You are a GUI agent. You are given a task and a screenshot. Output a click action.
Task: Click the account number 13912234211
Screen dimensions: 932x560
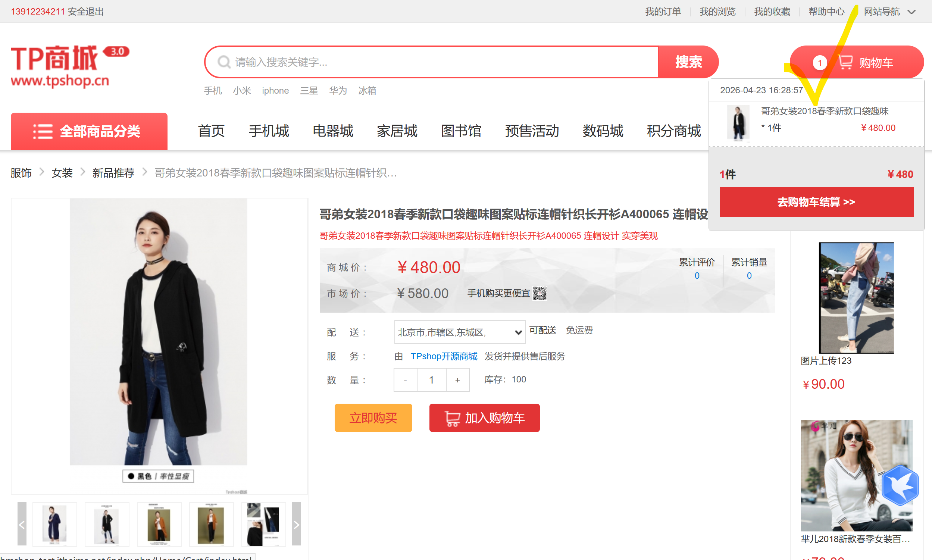[38, 12]
